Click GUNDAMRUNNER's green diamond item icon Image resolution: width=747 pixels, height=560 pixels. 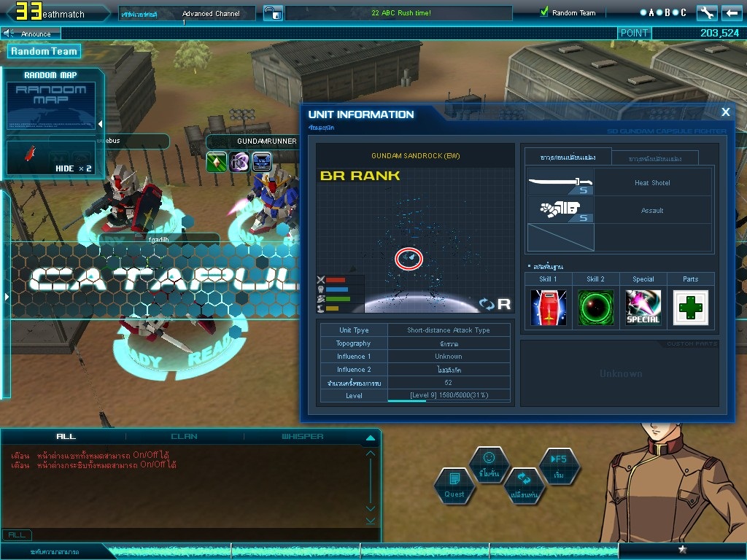coord(216,162)
